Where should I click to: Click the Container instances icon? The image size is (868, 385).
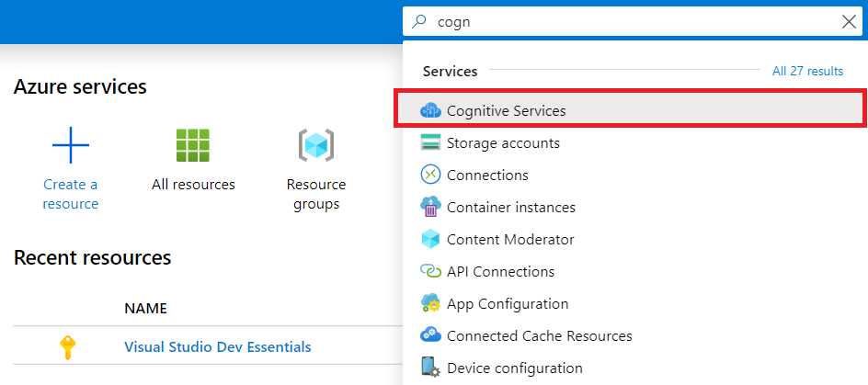pyautogui.click(x=430, y=207)
